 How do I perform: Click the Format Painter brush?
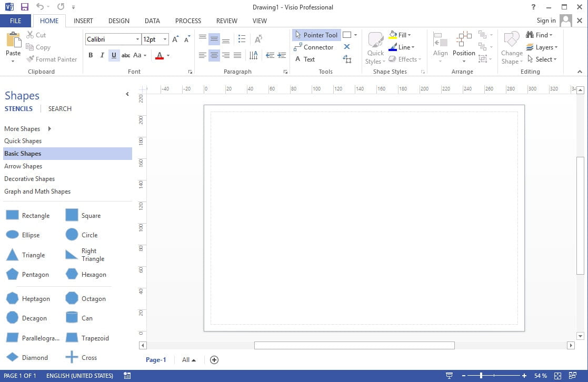click(30, 59)
